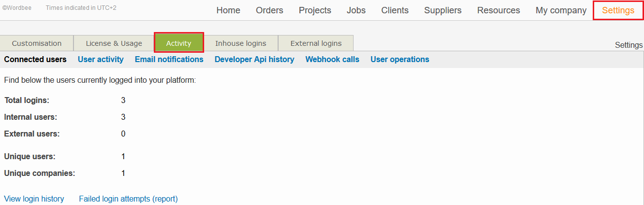Switch to the Customisation tab
This screenshot has width=644, height=205.
(x=37, y=43)
